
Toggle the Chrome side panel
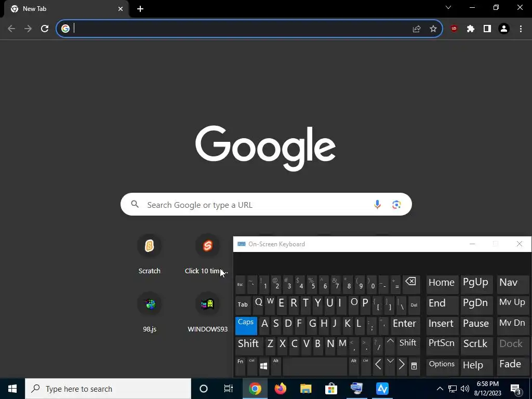click(x=487, y=29)
